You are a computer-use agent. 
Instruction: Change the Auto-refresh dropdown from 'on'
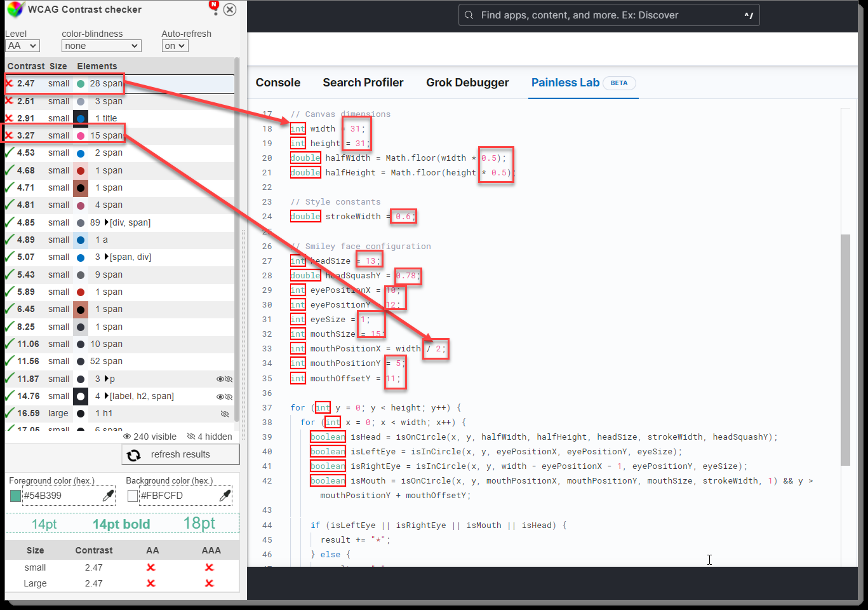pyautogui.click(x=175, y=45)
